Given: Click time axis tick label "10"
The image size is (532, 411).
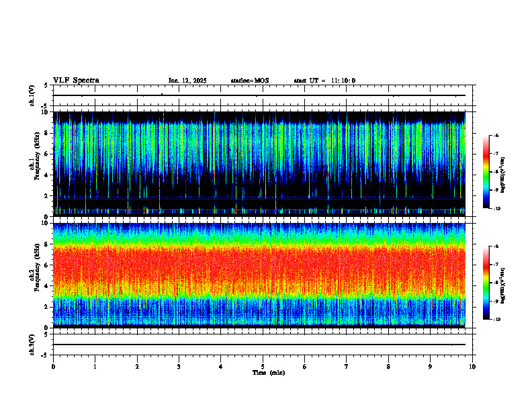Looking at the screenshot, I should coord(472,367).
